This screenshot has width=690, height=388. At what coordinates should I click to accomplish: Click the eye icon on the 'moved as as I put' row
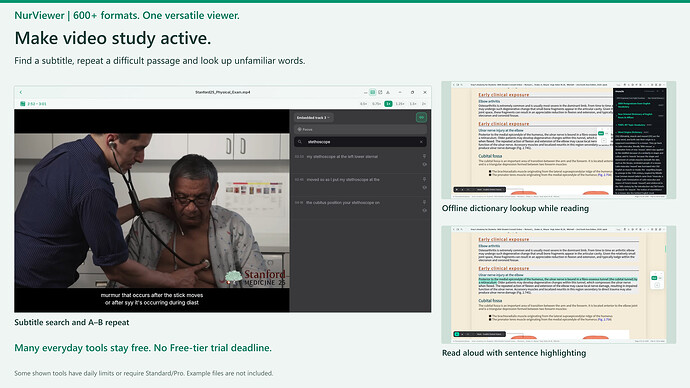[424, 187]
